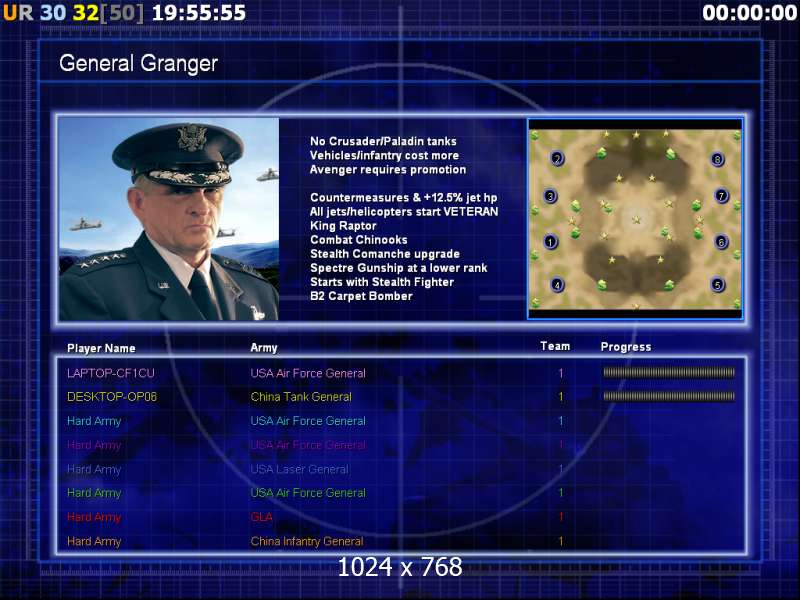Click start position 1 marker on minimap
The image size is (800, 600).
[551, 241]
